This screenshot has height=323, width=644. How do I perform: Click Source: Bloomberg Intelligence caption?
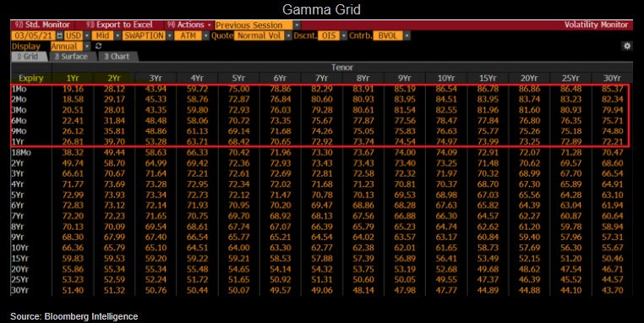coord(74,316)
